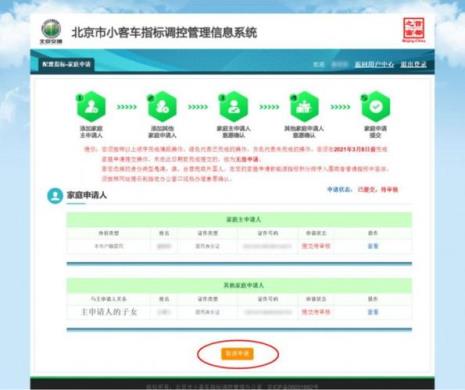The width and height of the screenshot is (465, 390).
Task: Click the 家庭申请提交 step label
Action: tap(375, 132)
